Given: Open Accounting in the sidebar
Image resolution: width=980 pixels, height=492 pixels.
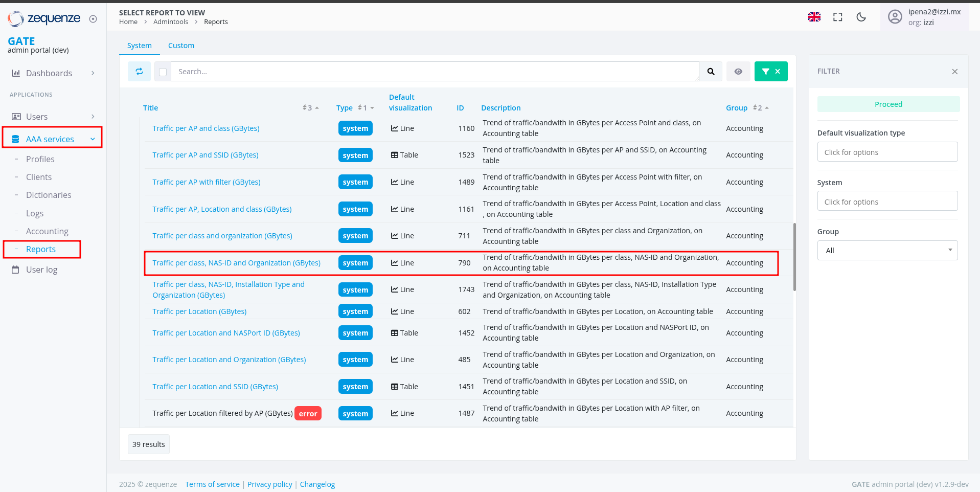Looking at the screenshot, I should 47,231.
